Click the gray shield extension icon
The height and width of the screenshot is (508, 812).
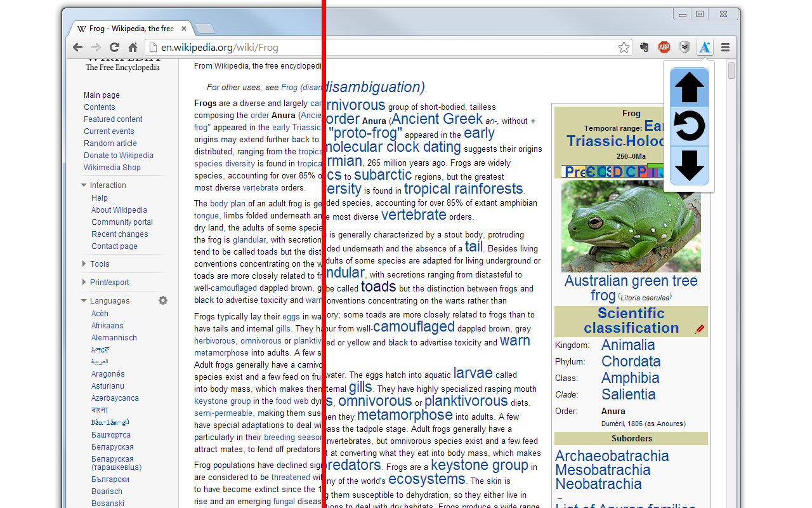pyautogui.click(x=684, y=47)
